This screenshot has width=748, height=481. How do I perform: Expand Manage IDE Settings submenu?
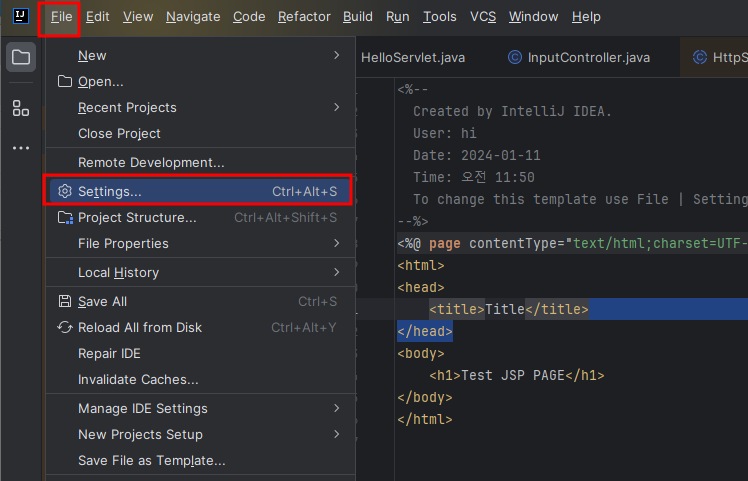click(x=337, y=408)
